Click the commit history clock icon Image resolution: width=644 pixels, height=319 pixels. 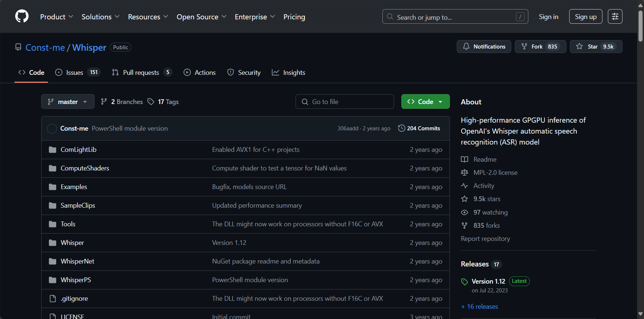(x=401, y=128)
